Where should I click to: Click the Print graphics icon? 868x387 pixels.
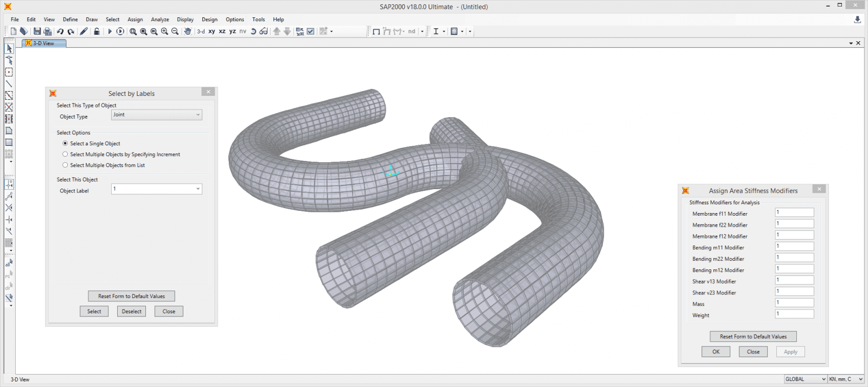pyautogui.click(x=48, y=31)
